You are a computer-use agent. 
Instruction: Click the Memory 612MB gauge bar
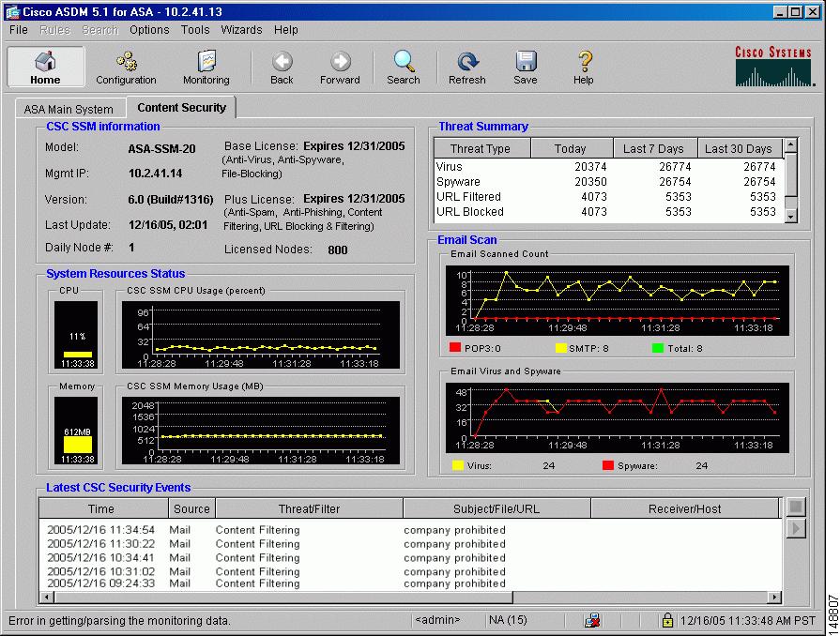click(x=78, y=445)
